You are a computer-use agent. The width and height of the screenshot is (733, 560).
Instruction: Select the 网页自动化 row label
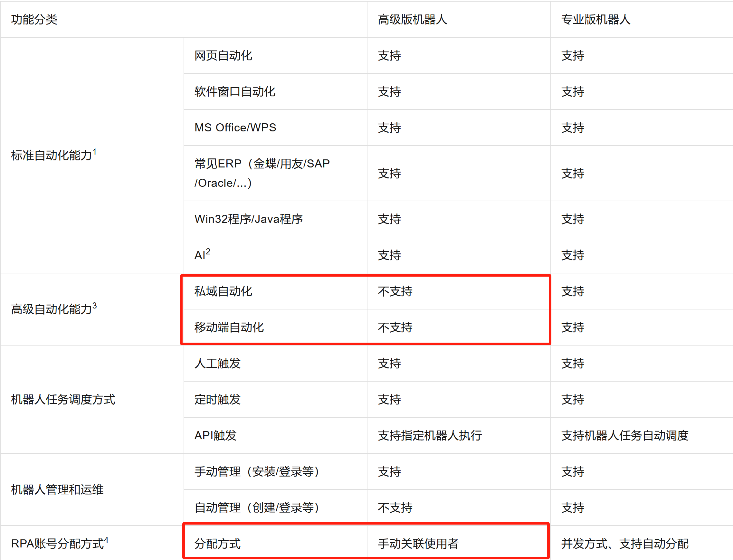pyautogui.click(x=223, y=55)
